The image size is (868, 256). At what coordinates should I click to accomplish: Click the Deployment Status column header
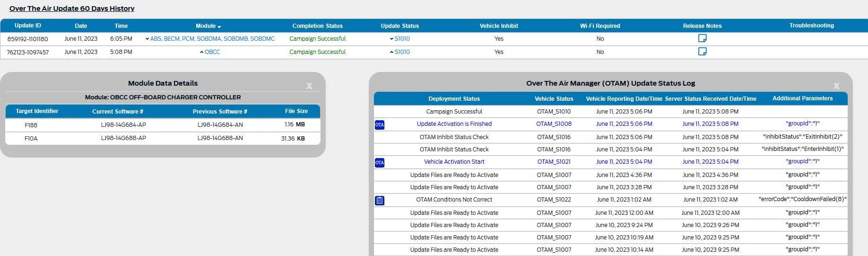454,99
